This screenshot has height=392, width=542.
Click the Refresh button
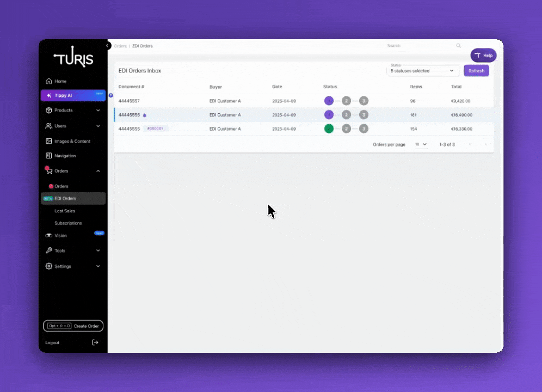click(x=476, y=71)
